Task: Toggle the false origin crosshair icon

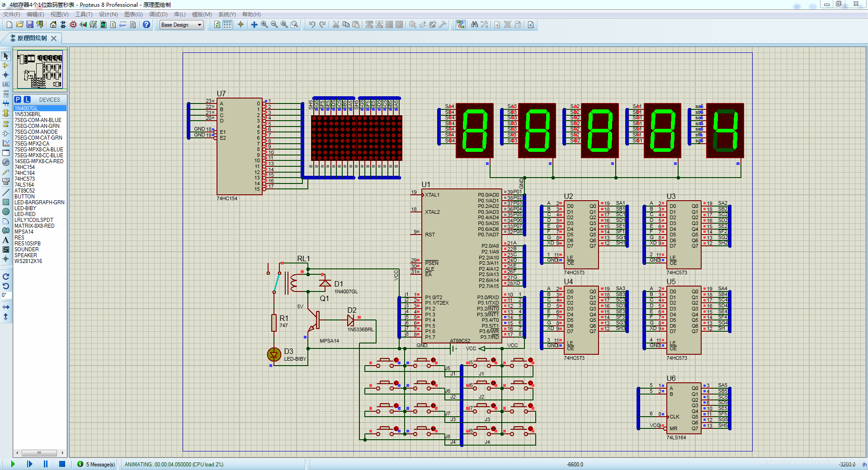Action: 241,24
